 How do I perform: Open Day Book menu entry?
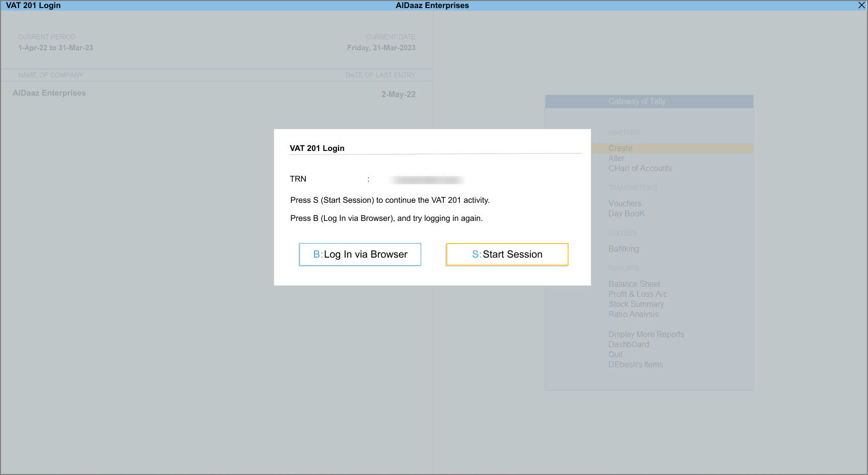pos(626,213)
